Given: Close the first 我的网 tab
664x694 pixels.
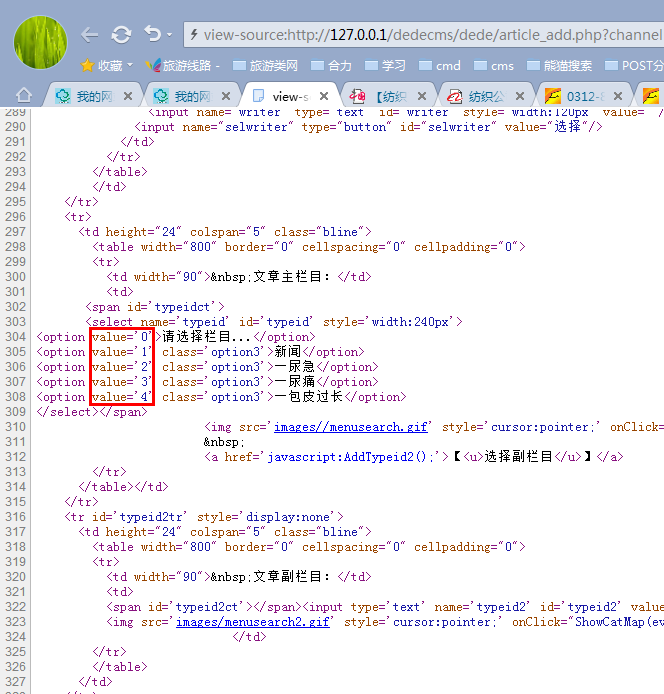Looking at the screenshot, I should click(x=128, y=96).
